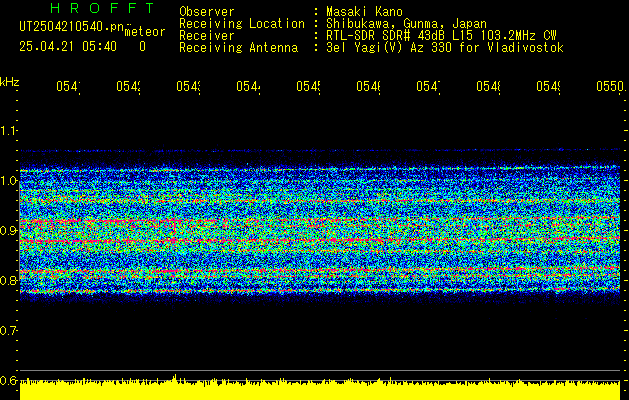The width and height of the screenshot is (629, 400).
Task: Click the 0546 time marker
Action: pos(369,87)
